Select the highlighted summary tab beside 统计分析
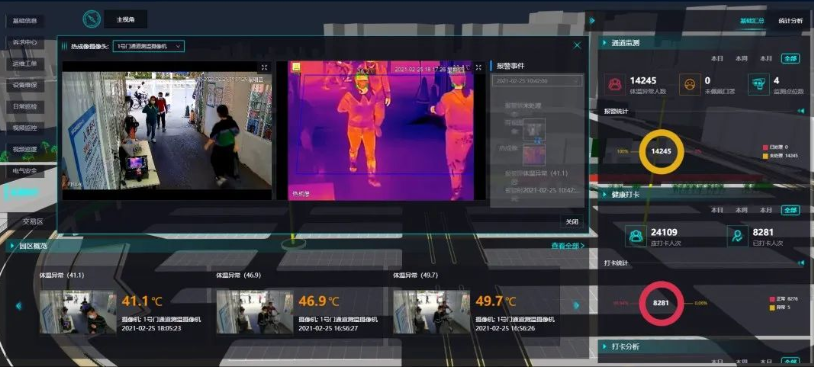The width and height of the screenshot is (814, 367). [x=752, y=21]
